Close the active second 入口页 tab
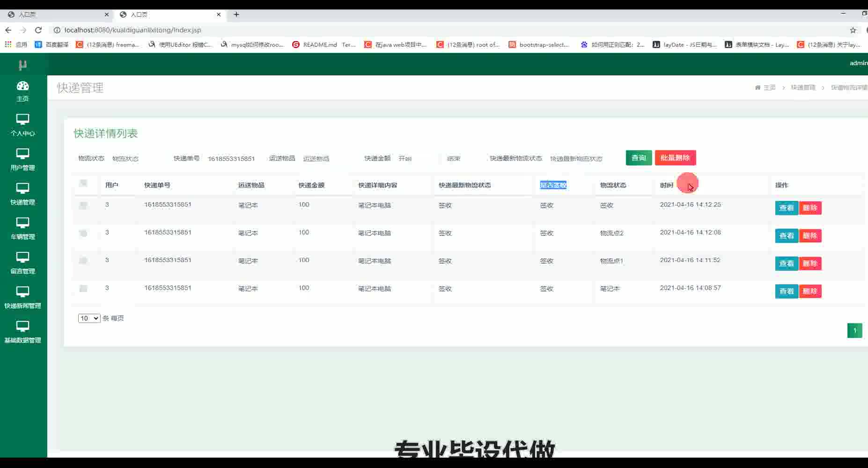This screenshot has height=468, width=868. (219, 15)
